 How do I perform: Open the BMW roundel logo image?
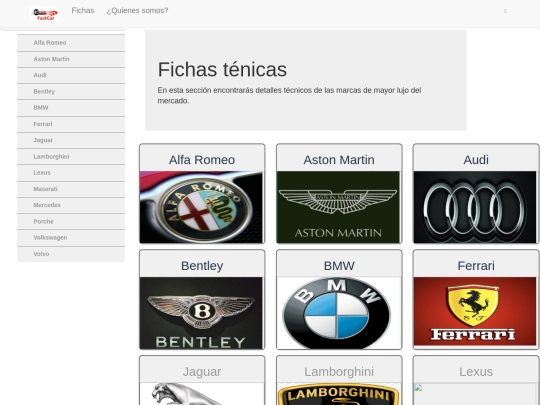[x=338, y=313]
